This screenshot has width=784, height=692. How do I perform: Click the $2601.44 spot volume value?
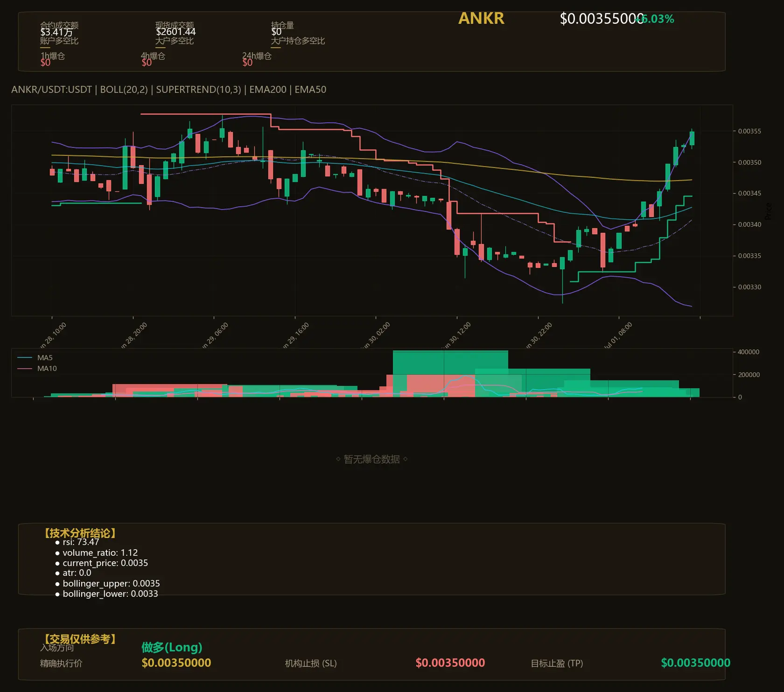click(176, 32)
